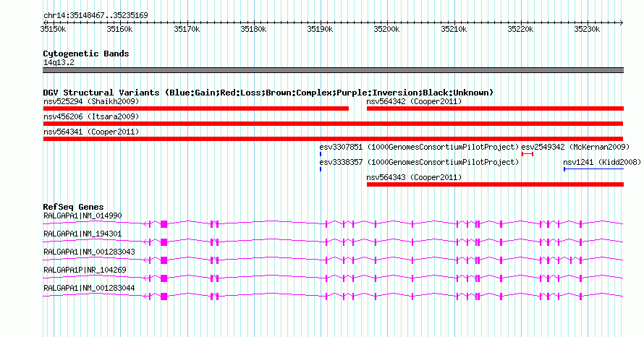Click the large exon block of NM_001283044
This screenshot has height=337, width=644.
[x=164, y=297]
